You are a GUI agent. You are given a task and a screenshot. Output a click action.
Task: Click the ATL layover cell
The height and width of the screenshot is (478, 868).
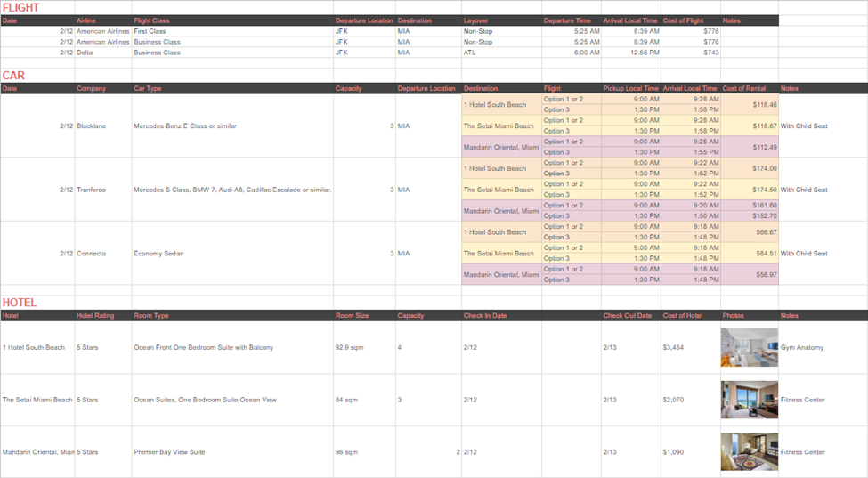501,53
